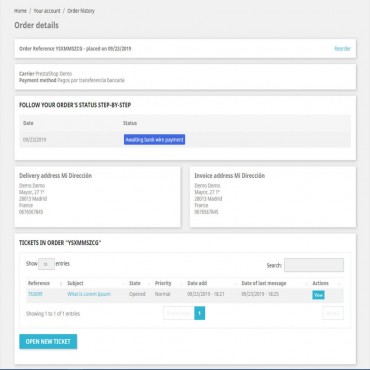This screenshot has height=370, width=370.
Task: Go to the Previous tickets page
Action: [x=179, y=313]
